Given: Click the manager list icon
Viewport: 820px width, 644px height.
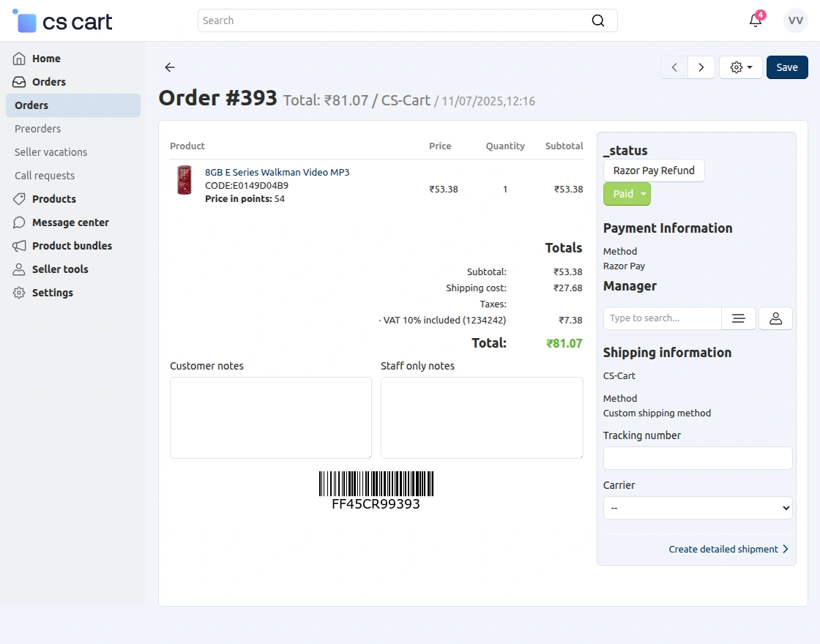Looking at the screenshot, I should click(738, 318).
